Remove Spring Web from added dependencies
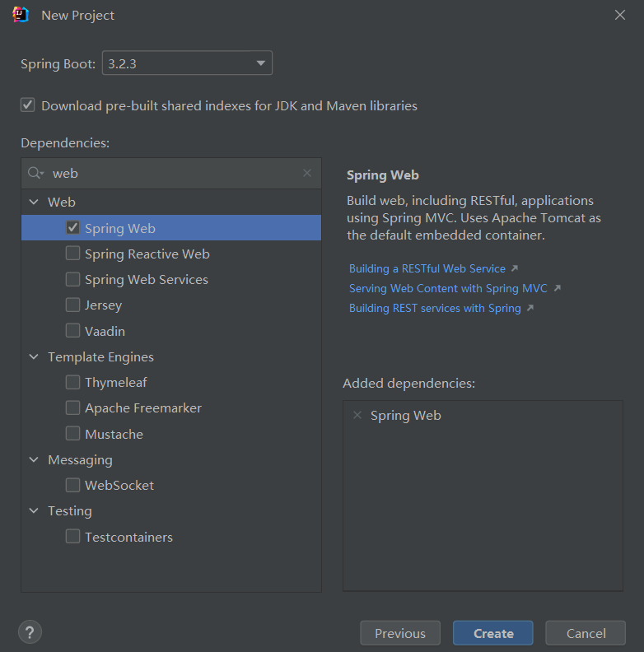The width and height of the screenshot is (644, 652). tap(357, 415)
